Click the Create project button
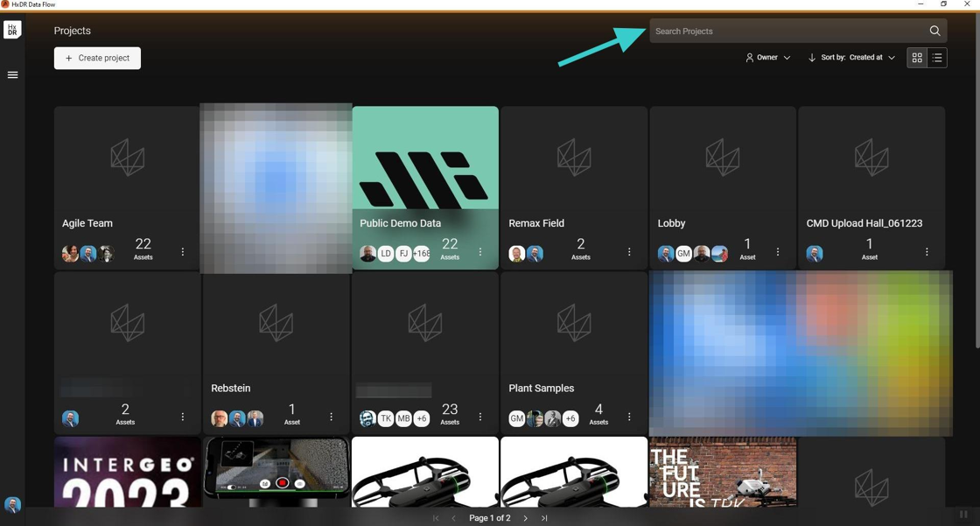Viewport: 980px width, 526px height. [x=97, y=58]
